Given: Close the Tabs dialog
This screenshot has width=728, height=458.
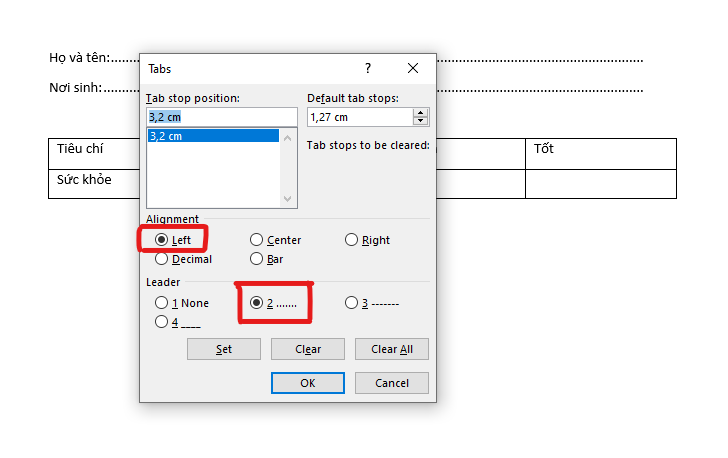Looking at the screenshot, I should (413, 69).
